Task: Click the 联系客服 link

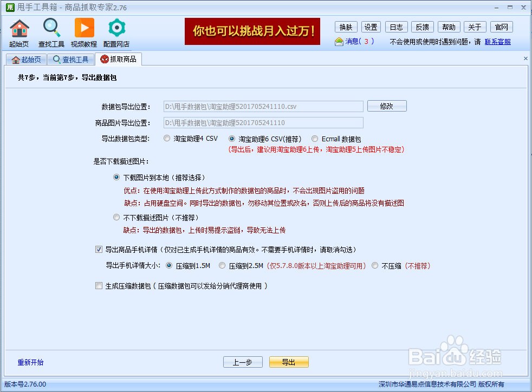Action: 498,42
